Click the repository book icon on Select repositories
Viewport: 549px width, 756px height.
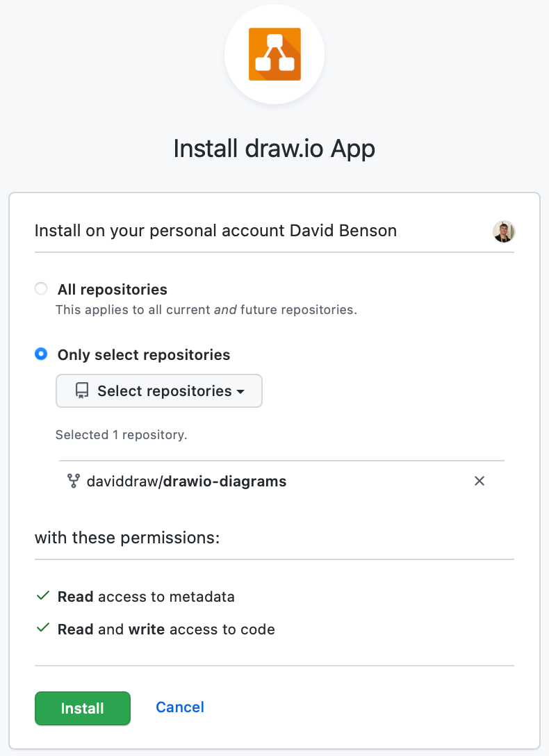tap(81, 391)
